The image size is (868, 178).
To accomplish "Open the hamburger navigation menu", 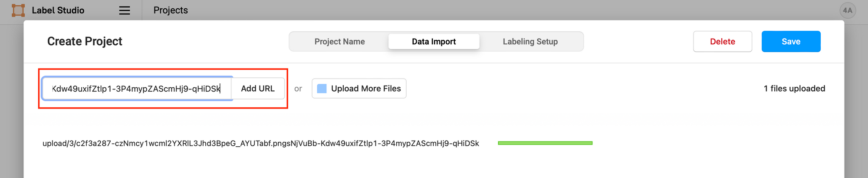I will pyautogui.click(x=125, y=10).
